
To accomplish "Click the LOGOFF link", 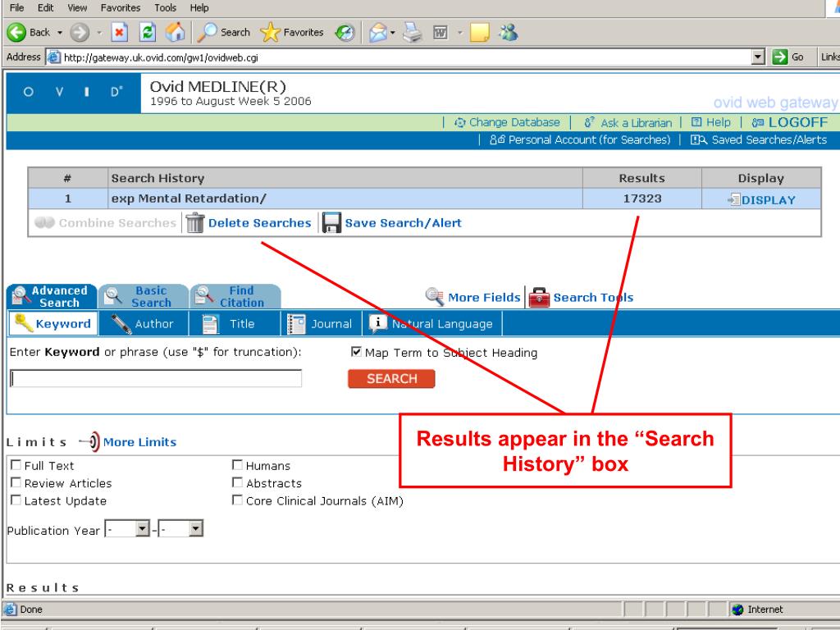I will tap(790, 122).
